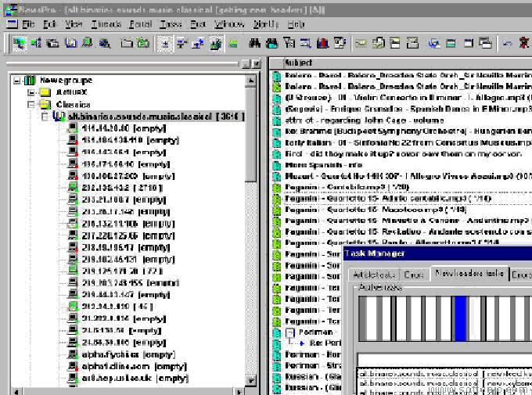The height and width of the screenshot is (395, 532).
Task: Click the close button of the tree pane
Action: [257, 64]
